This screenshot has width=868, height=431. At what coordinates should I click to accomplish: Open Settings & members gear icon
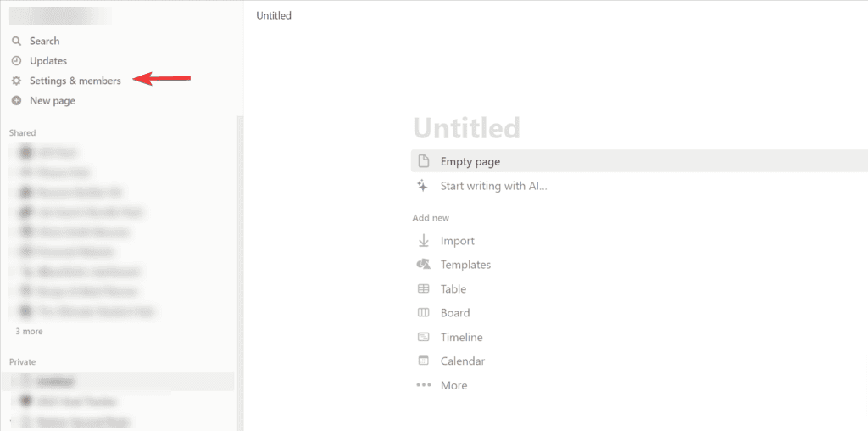(16, 81)
